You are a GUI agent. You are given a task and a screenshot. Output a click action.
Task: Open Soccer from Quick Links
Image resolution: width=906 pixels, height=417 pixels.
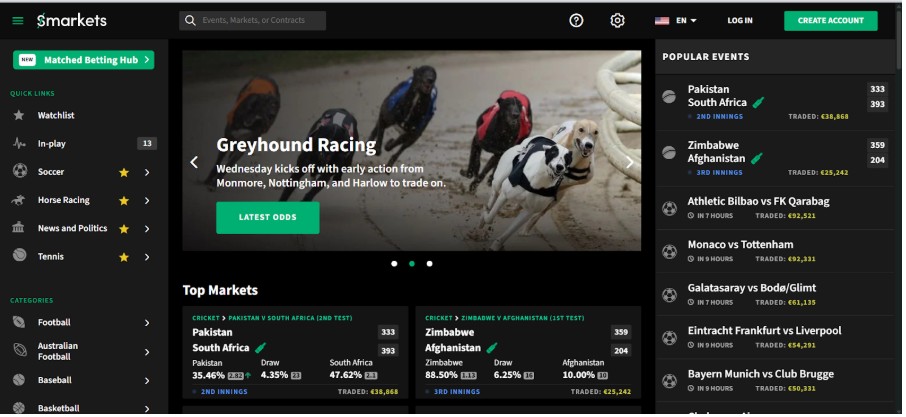(51, 172)
